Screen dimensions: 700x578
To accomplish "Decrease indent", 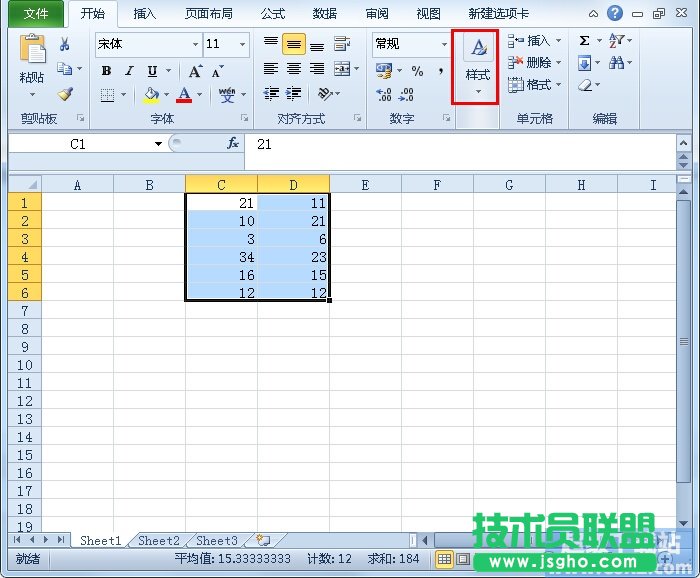I will 271,94.
